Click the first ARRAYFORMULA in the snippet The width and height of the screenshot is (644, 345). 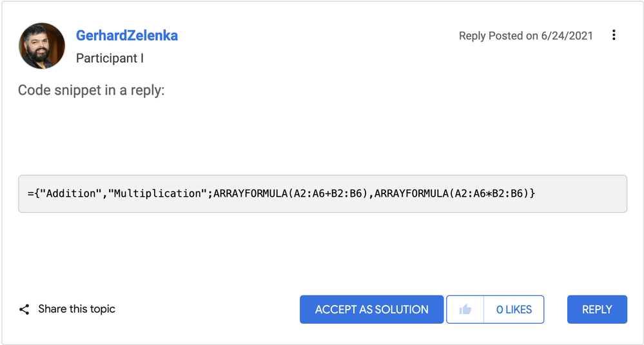(249, 193)
